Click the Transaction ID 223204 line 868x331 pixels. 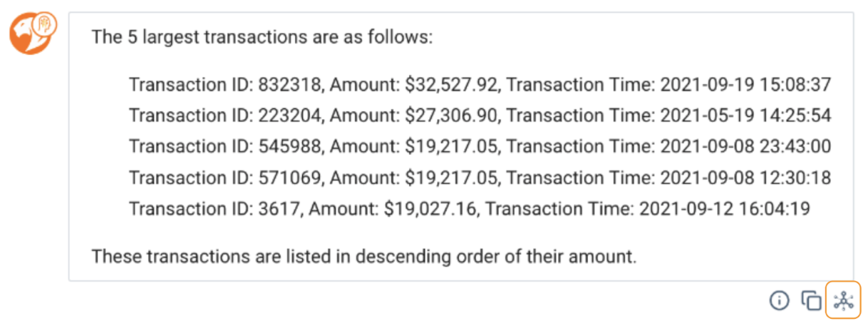pyautogui.click(x=480, y=116)
